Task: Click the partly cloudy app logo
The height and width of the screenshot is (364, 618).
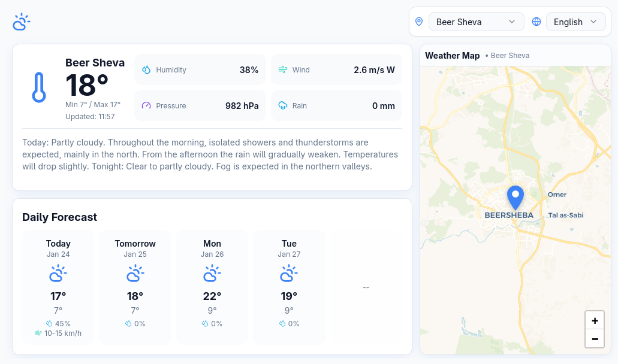Action: pos(21,22)
